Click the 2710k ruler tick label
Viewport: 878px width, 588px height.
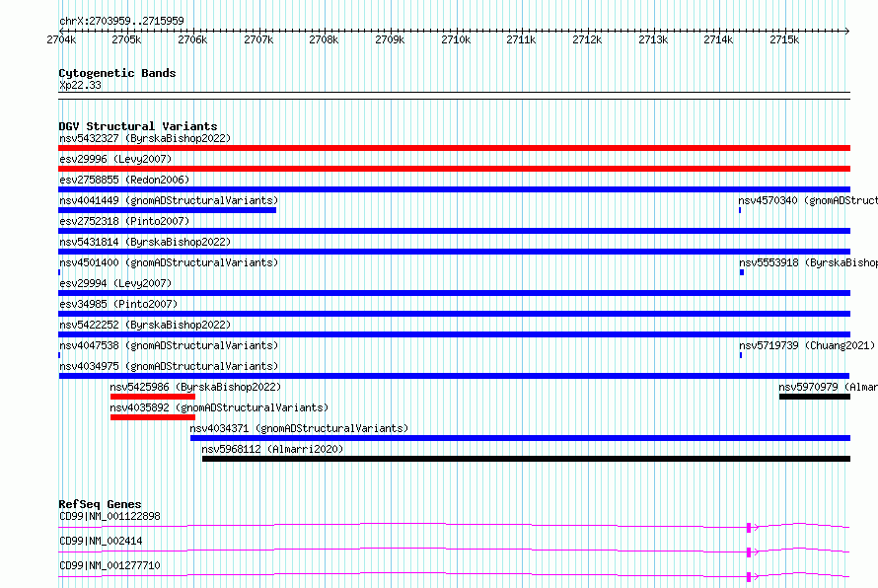pyautogui.click(x=456, y=39)
